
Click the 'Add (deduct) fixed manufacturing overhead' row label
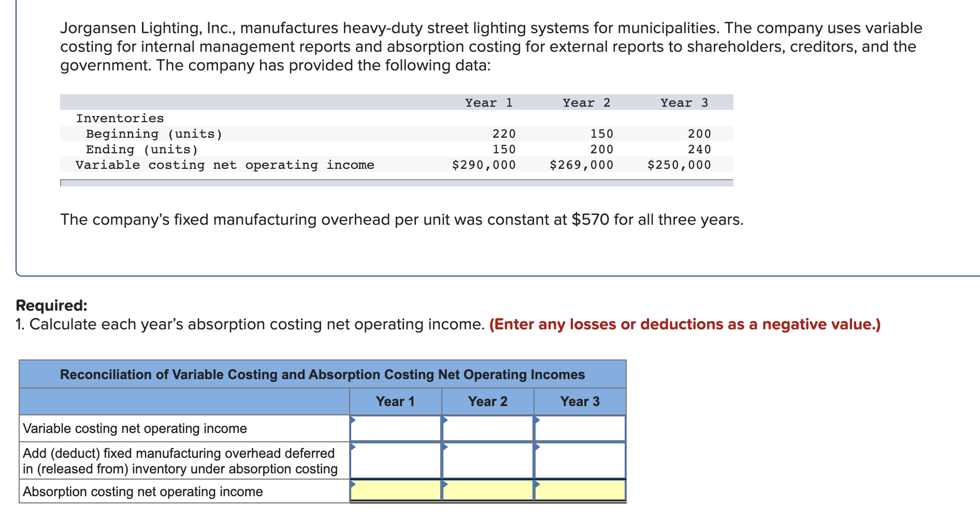click(180, 461)
